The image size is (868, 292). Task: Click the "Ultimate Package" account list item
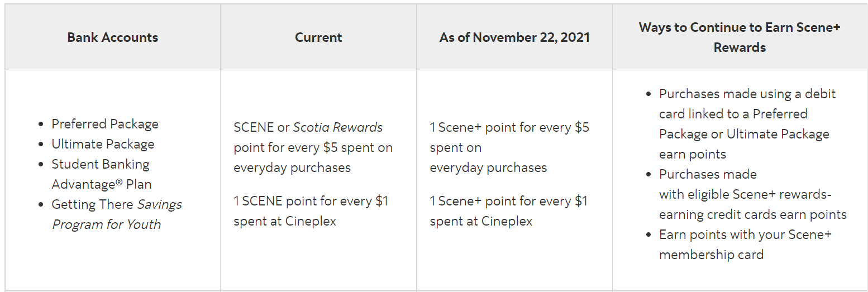(x=103, y=144)
